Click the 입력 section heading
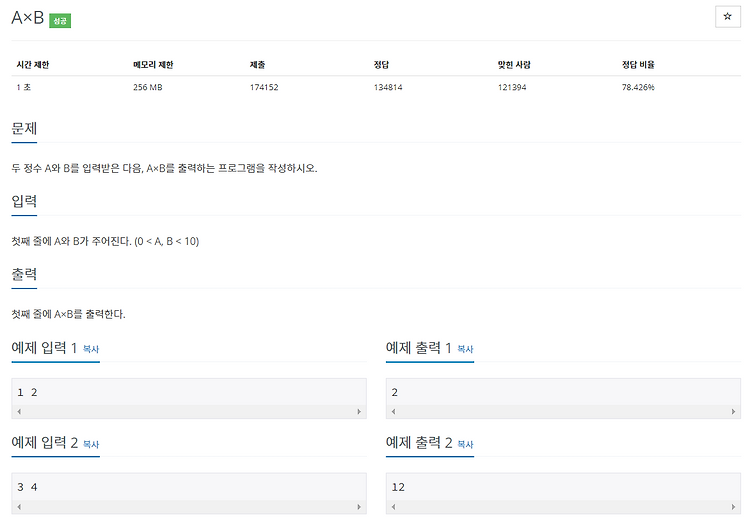The height and width of the screenshot is (529, 750). tap(24, 201)
